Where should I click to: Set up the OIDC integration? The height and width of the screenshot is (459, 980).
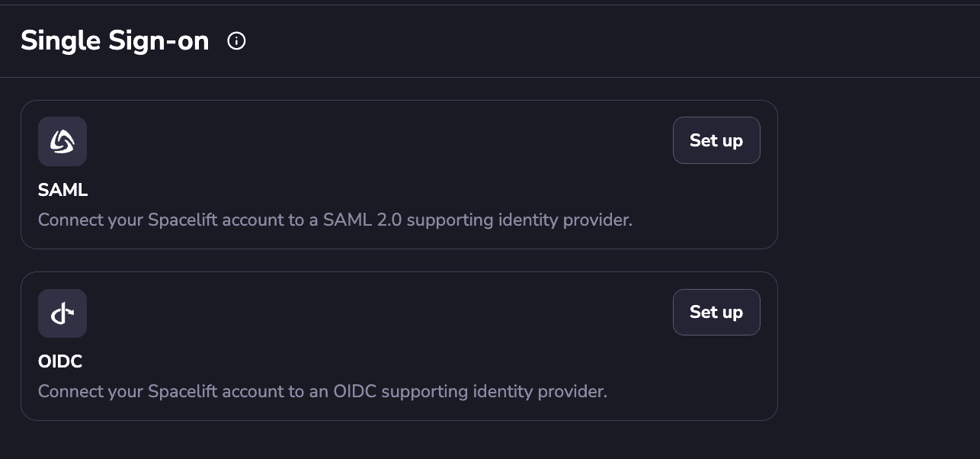pyautogui.click(x=716, y=312)
